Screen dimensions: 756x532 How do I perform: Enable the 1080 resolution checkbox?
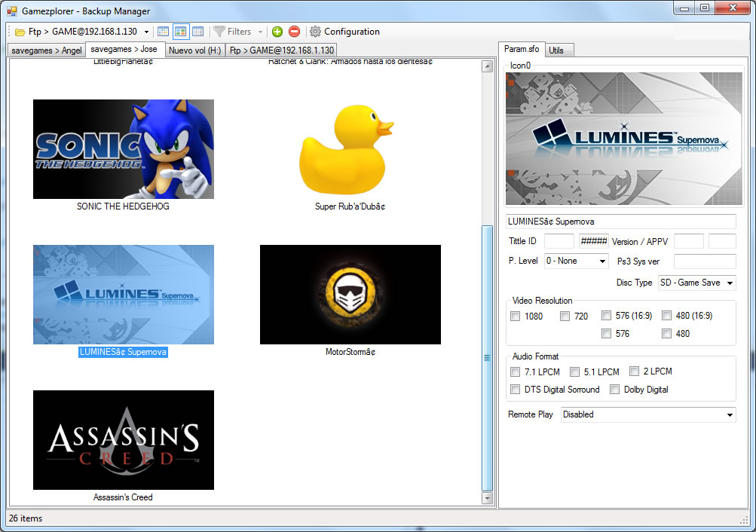pyautogui.click(x=516, y=316)
